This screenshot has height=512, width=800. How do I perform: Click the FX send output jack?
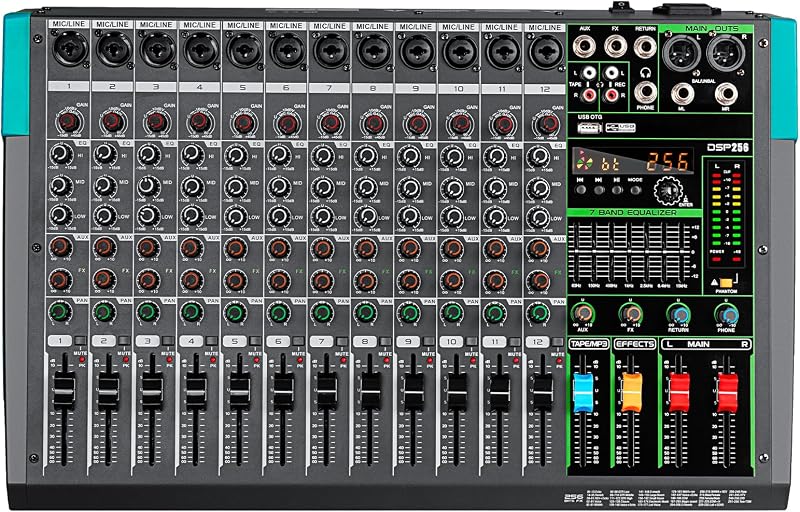[x=615, y=46]
